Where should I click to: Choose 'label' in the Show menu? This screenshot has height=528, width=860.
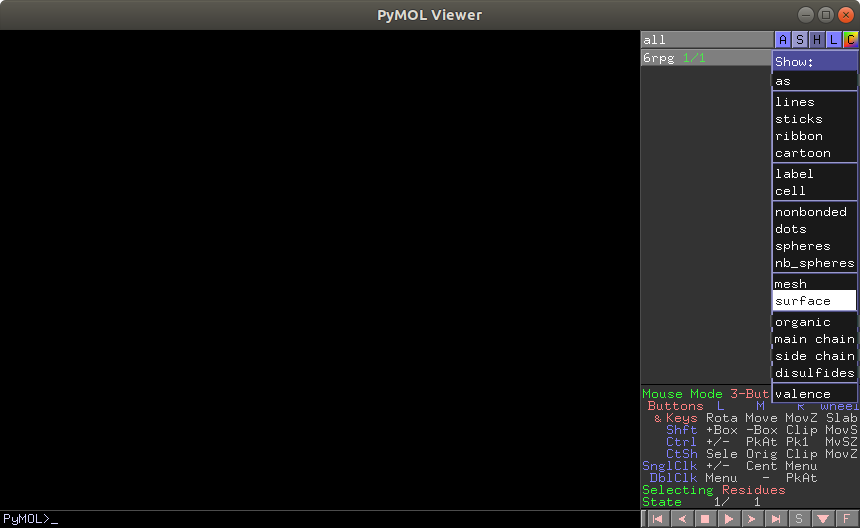click(x=814, y=174)
